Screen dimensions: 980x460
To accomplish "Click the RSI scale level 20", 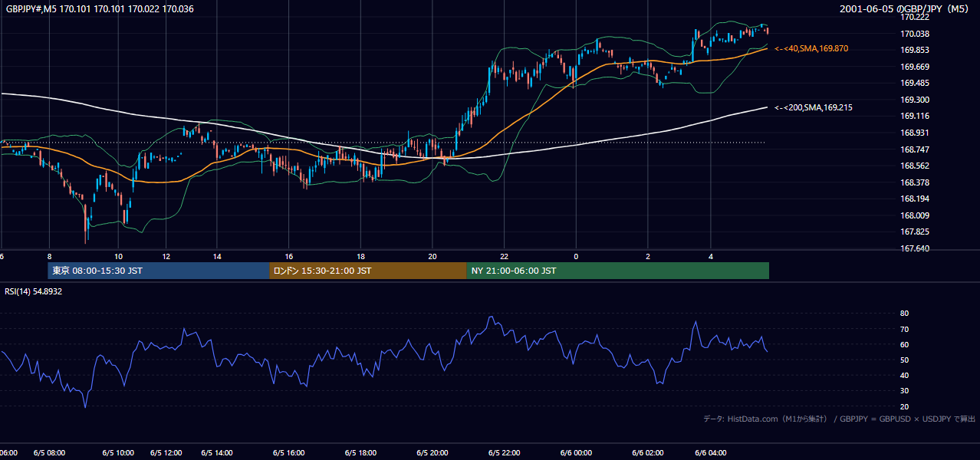I will (x=904, y=406).
